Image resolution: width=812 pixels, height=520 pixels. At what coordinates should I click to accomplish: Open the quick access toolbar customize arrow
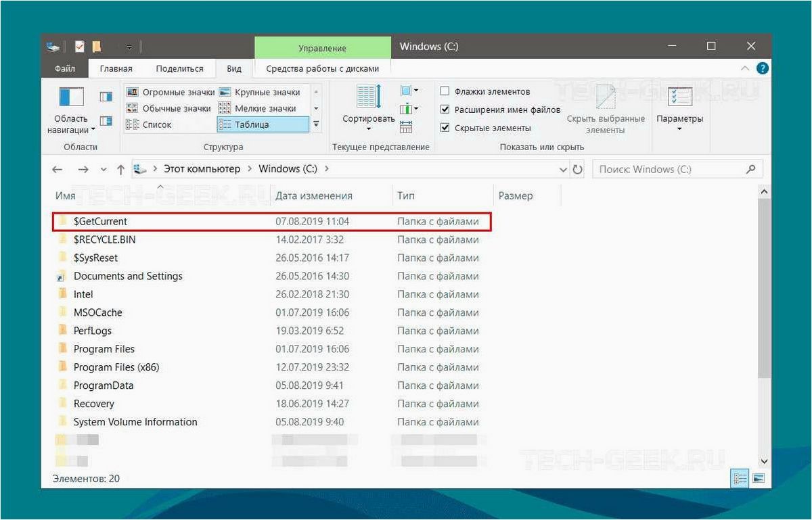[x=129, y=47]
